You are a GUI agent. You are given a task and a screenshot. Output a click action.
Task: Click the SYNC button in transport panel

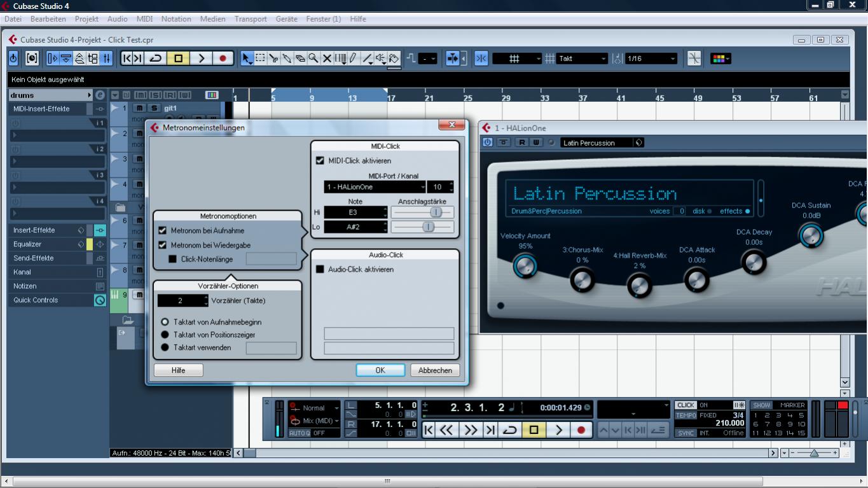point(685,433)
